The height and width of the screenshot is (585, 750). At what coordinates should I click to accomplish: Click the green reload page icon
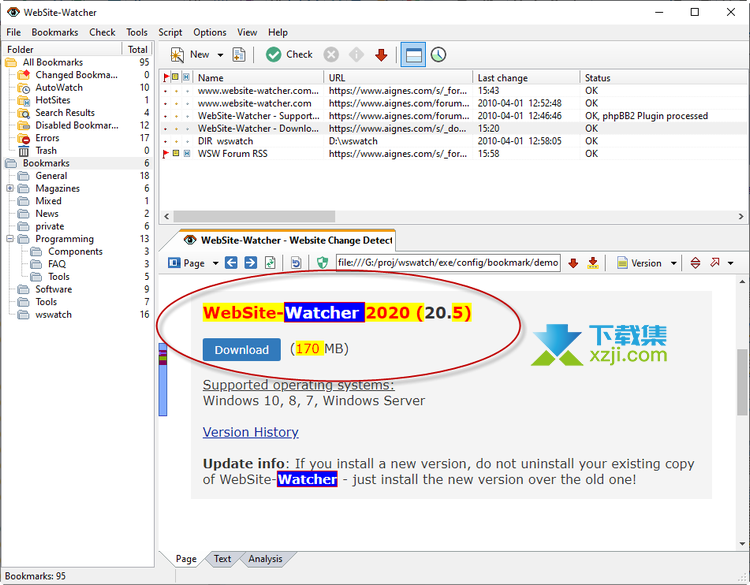click(270, 263)
